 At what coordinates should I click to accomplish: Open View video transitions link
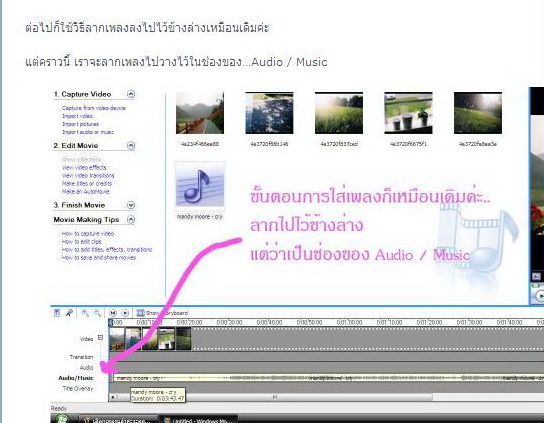tap(88, 176)
